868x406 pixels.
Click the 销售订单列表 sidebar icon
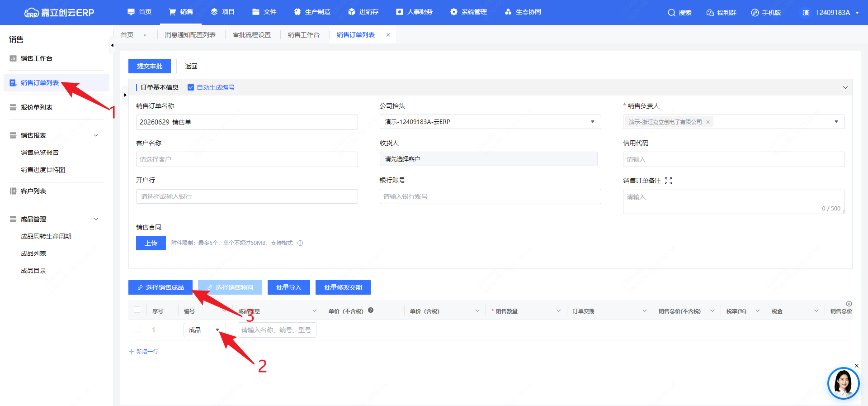13,83
